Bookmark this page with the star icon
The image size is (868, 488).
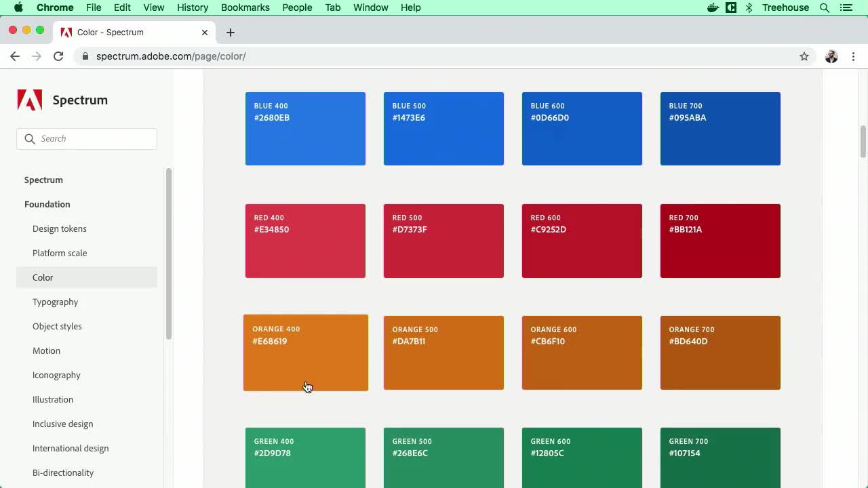804,56
